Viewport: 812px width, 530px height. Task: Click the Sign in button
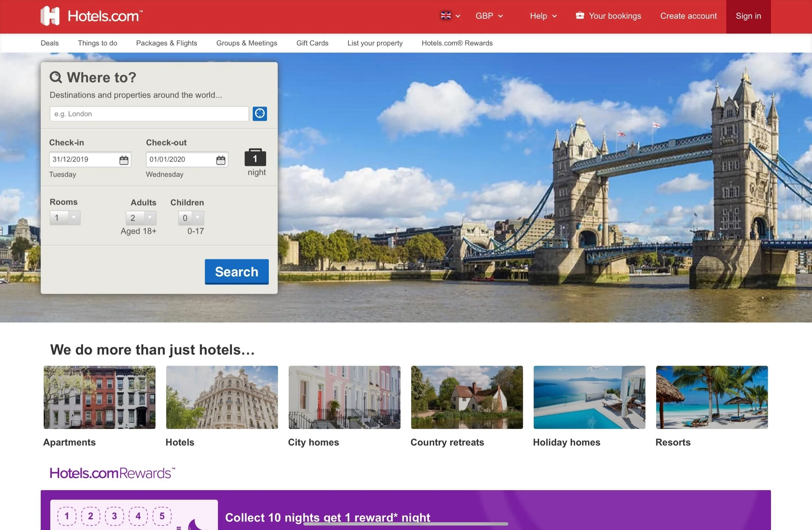[748, 16]
